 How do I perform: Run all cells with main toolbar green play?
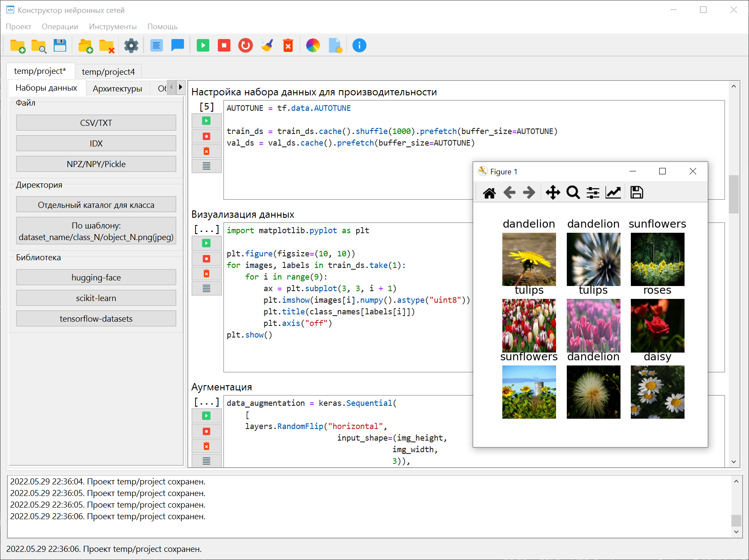pyautogui.click(x=203, y=46)
